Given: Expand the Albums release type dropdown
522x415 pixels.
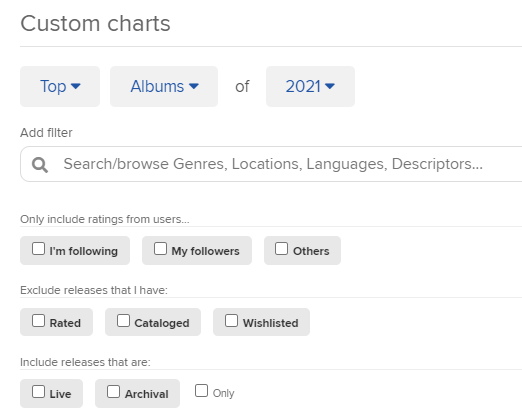Looking at the screenshot, I should coord(164,87).
